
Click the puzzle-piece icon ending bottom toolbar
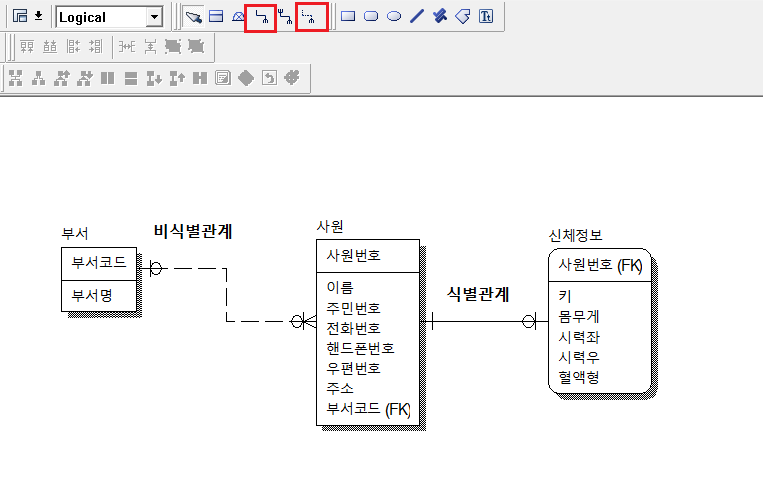(x=292, y=77)
